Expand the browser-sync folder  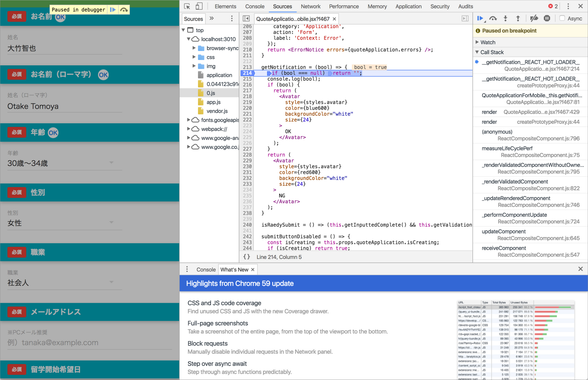click(194, 48)
